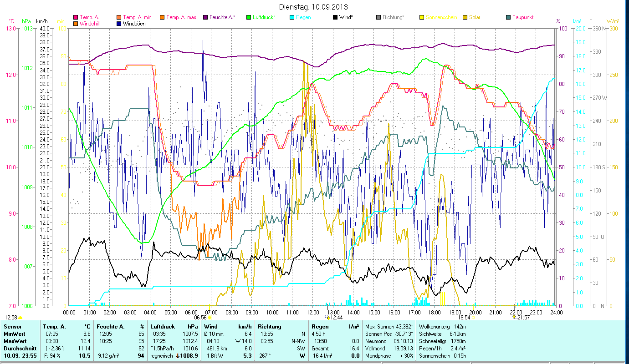
Task: Click the Regen/1h 2.4l/m² entry
Action: [x=442, y=349]
